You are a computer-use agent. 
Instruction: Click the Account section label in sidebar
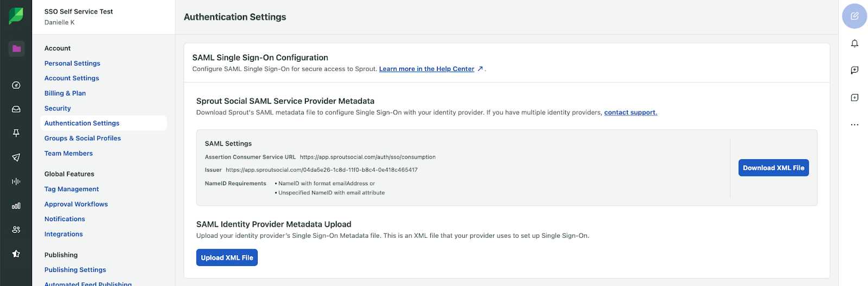58,48
